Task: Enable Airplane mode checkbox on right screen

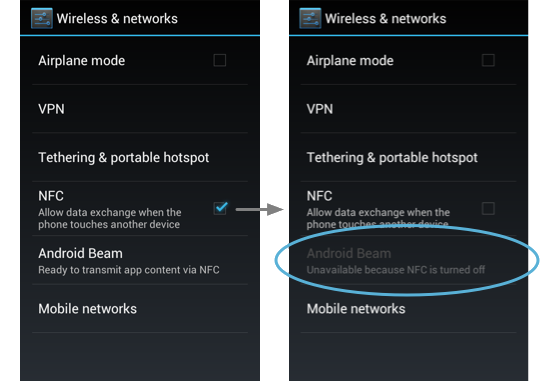Action: (488, 60)
